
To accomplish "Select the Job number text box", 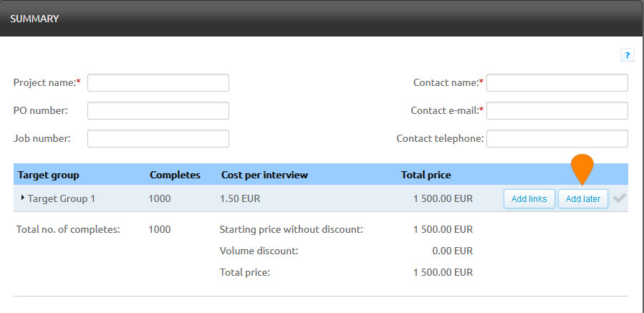I will [x=158, y=139].
